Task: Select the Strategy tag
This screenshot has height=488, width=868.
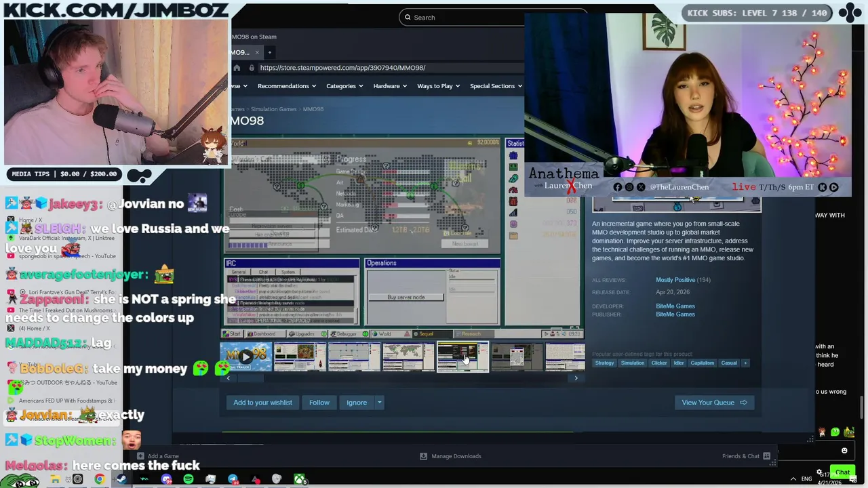Action: [604, 363]
